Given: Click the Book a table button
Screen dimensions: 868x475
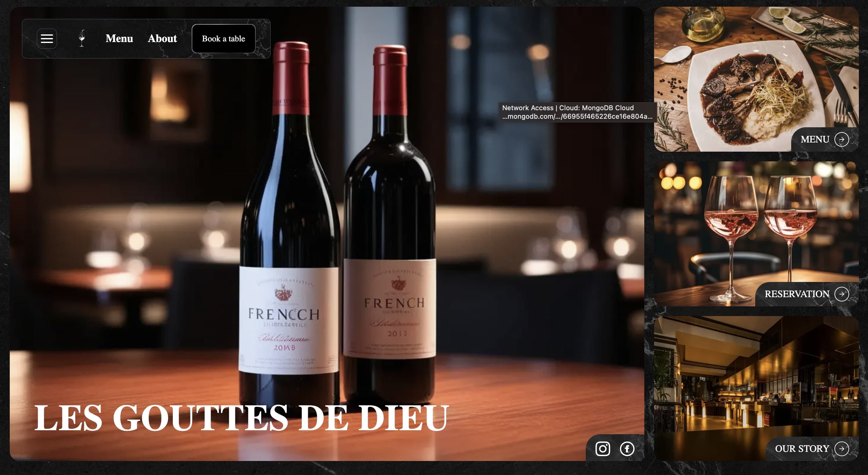Looking at the screenshot, I should tap(224, 39).
